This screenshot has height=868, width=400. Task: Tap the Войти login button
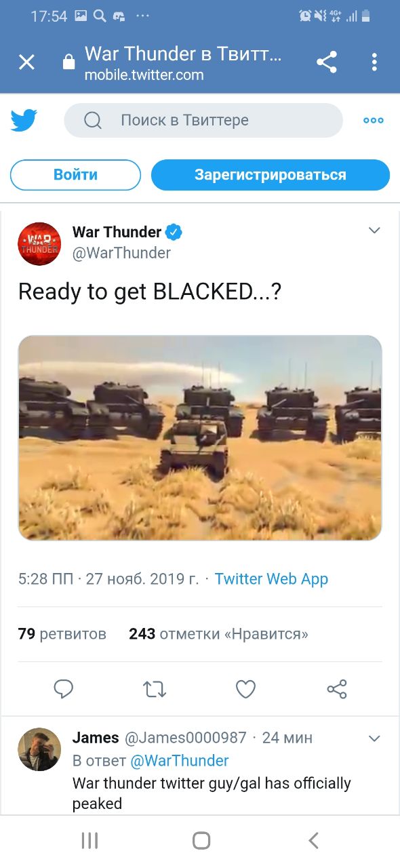point(75,175)
